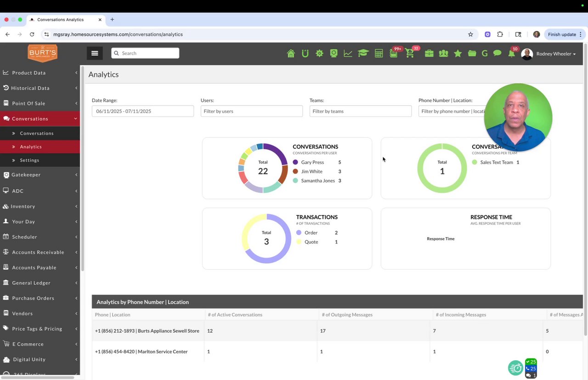Open the people group icon in toolbar
Viewport: 588px width, 380px height.
coord(443,53)
